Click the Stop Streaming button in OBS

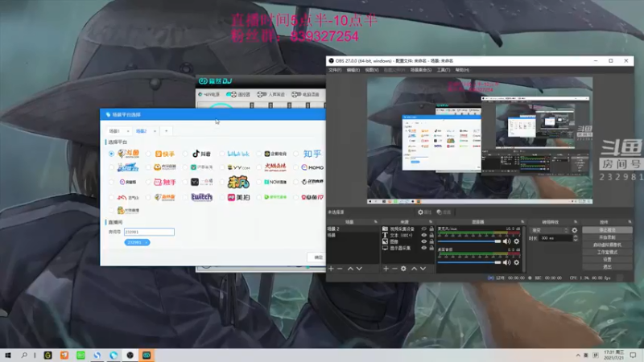[x=607, y=230]
